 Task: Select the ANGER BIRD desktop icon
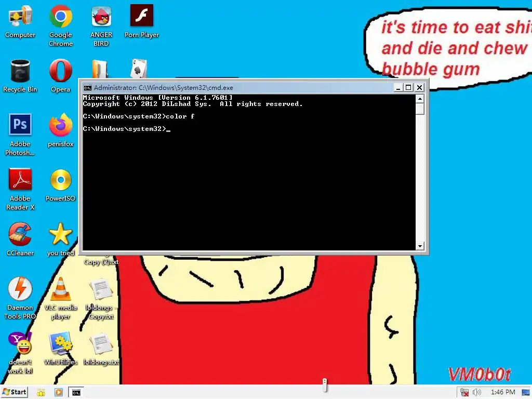(101, 25)
